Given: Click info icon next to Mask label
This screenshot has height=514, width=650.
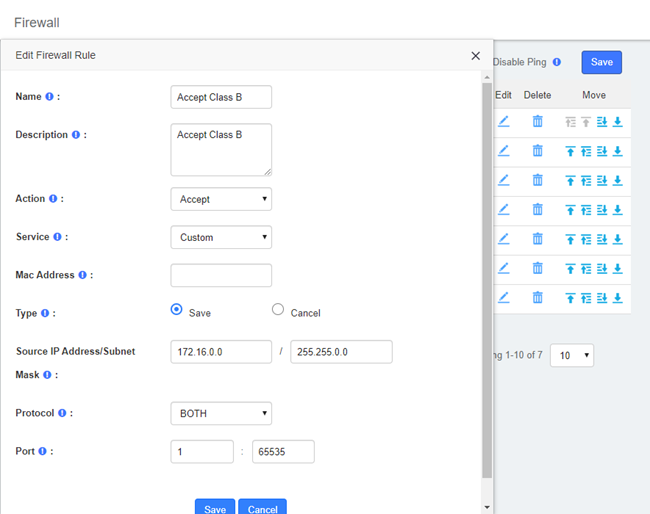Looking at the screenshot, I should click(47, 375).
